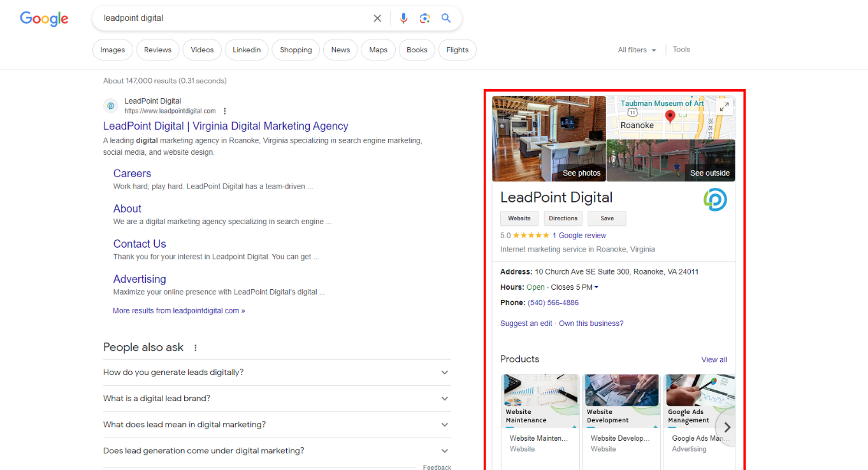Open the Advertising sitelink
868x470 pixels.
pos(140,279)
